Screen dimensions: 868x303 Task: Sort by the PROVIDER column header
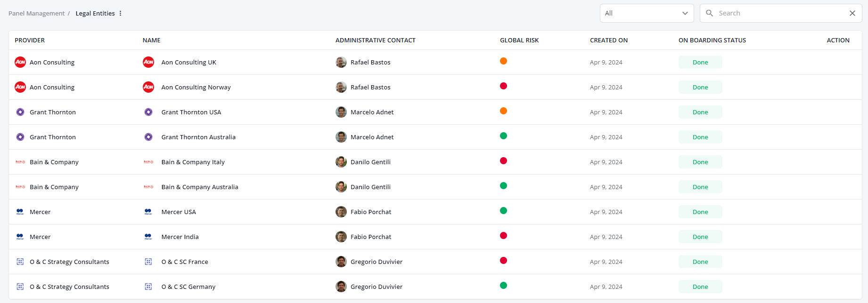tap(30, 40)
